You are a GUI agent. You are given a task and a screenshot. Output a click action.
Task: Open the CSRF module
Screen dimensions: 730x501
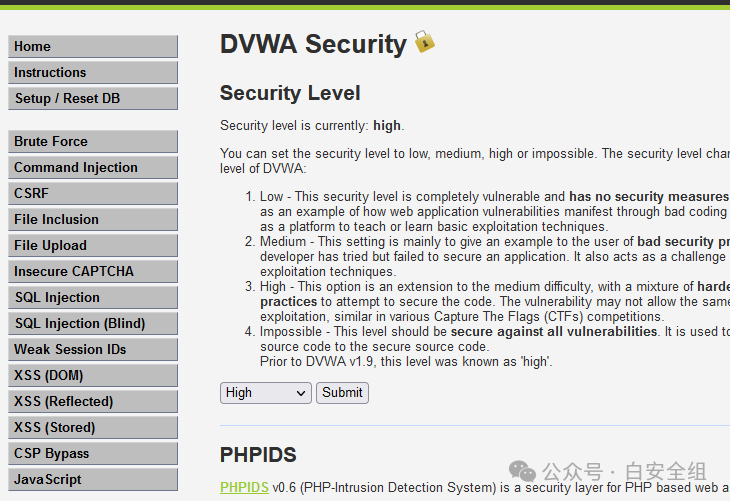pos(93,193)
